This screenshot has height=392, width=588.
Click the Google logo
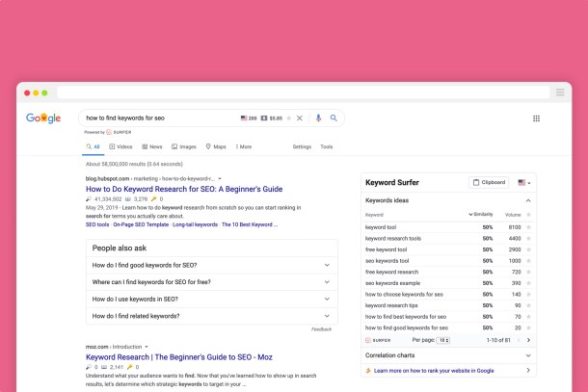(43, 118)
